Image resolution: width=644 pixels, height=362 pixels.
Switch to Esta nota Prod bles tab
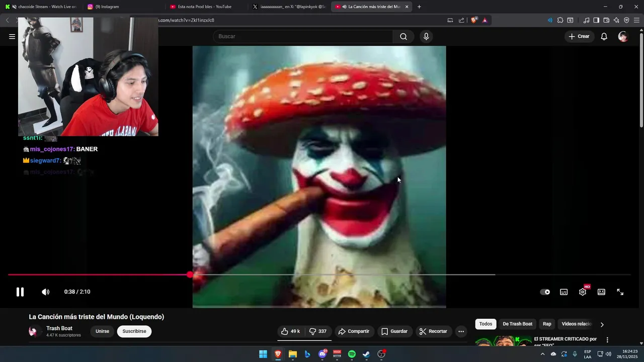tap(205, 7)
